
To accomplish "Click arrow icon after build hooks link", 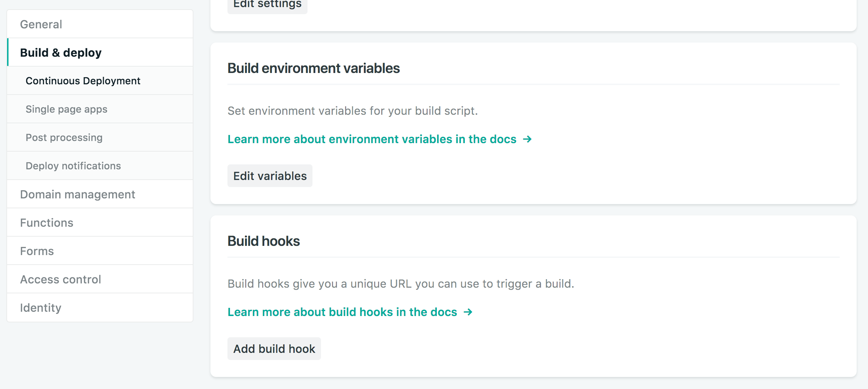I will [468, 312].
